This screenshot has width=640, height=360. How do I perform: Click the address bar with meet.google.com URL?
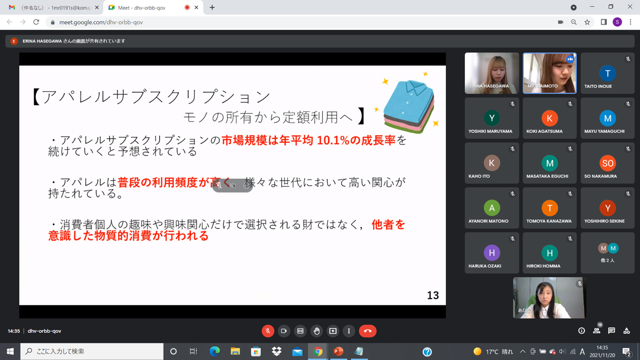[x=302, y=22]
